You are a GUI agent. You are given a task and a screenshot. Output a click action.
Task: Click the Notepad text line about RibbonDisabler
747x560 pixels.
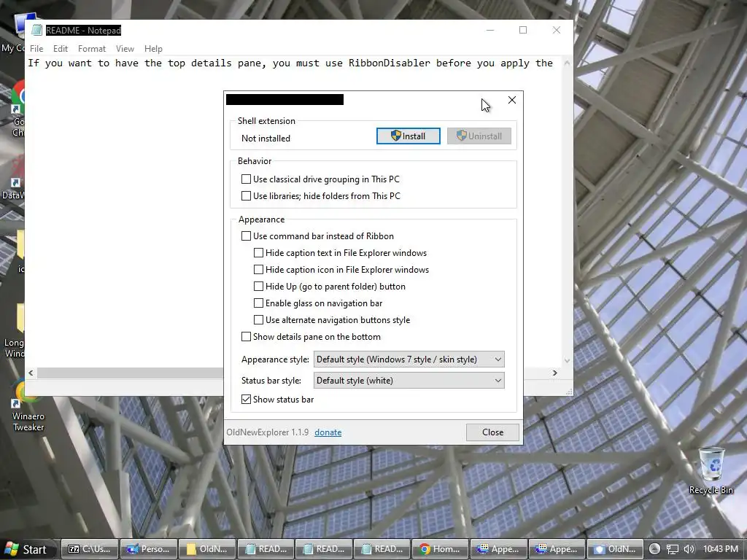[290, 63]
